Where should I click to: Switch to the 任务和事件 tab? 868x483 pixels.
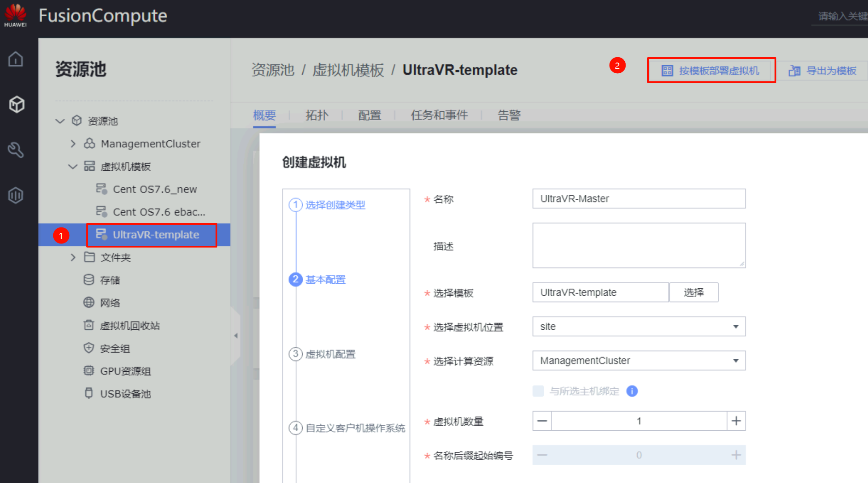439,115
